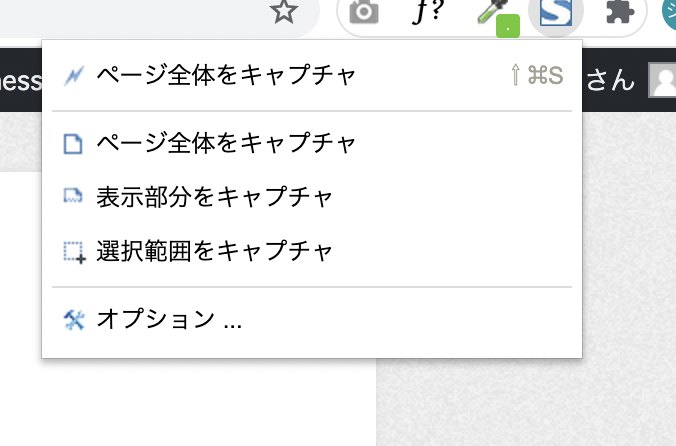Open the font identifier f? extension

pos(427,12)
